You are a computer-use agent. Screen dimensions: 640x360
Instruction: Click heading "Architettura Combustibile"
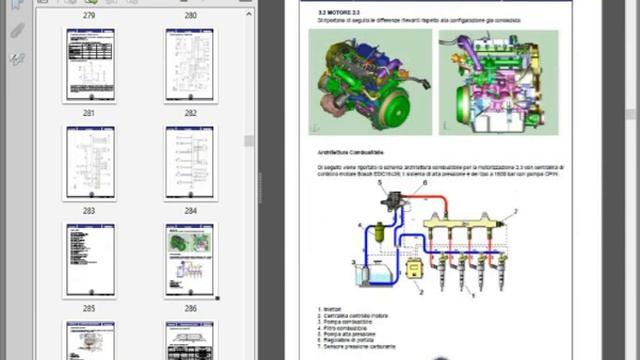tap(351, 153)
